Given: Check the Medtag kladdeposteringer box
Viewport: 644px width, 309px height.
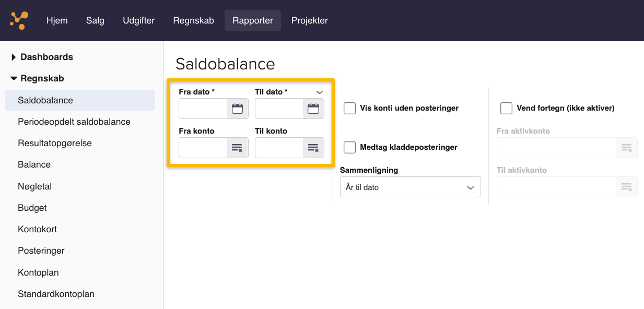Looking at the screenshot, I should 349,147.
